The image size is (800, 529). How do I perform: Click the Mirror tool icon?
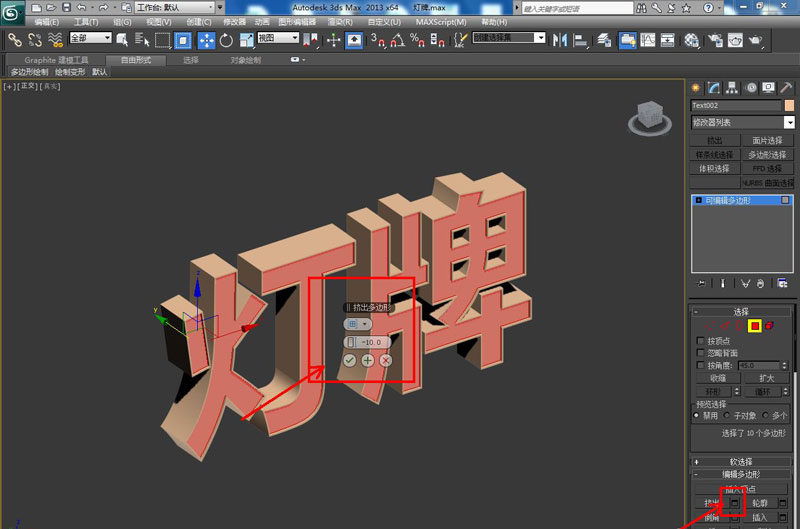(x=560, y=40)
